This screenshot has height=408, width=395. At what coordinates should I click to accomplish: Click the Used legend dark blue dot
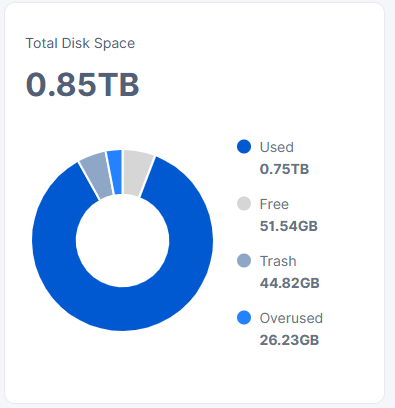[244, 147]
